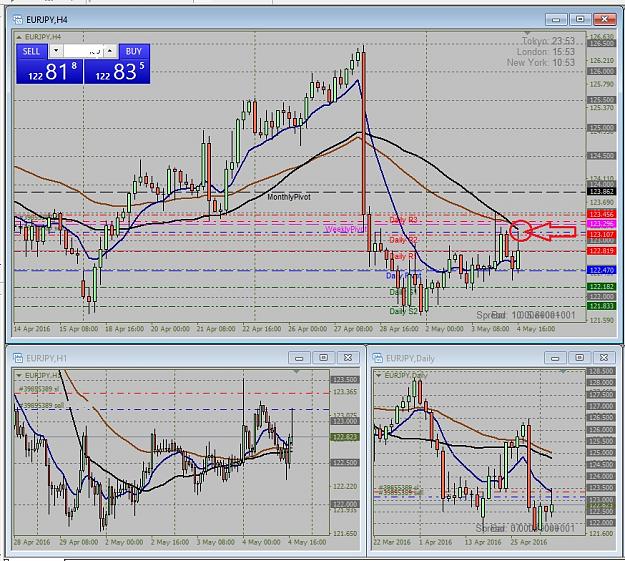Select the #39895389 sell line label on H1
This screenshot has width=625, height=561.
[x=41, y=405]
